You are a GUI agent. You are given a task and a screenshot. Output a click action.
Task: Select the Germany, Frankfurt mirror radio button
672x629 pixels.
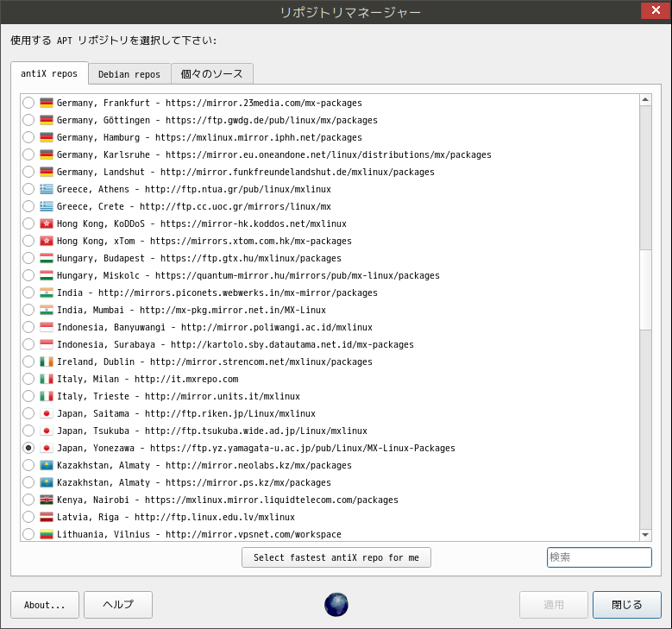pos(28,103)
